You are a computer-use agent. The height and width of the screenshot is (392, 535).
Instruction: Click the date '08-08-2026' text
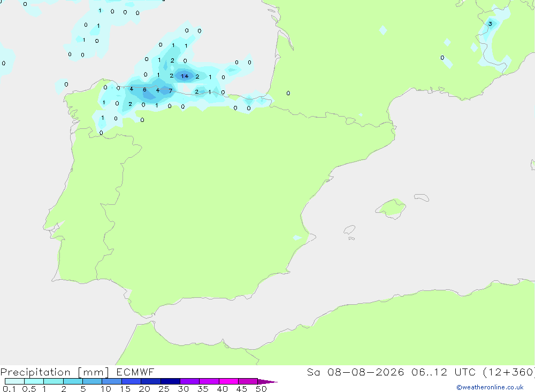[x=366, y=372]
